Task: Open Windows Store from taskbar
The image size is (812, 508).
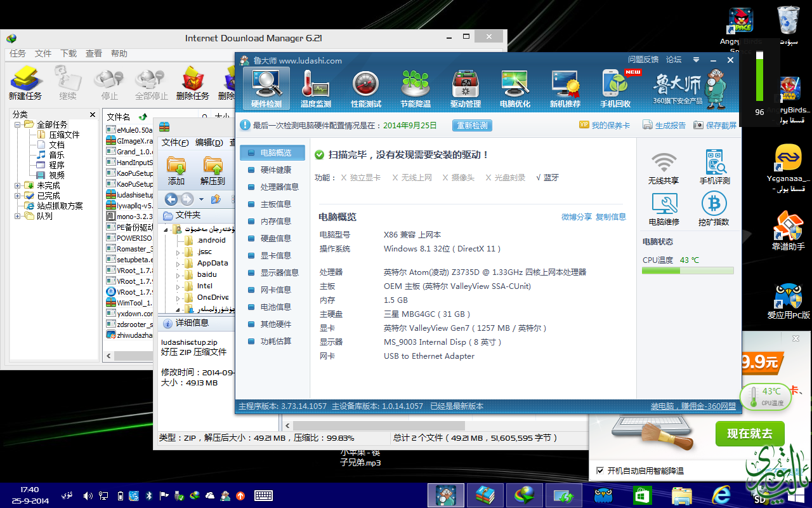Action: point(643,495)
